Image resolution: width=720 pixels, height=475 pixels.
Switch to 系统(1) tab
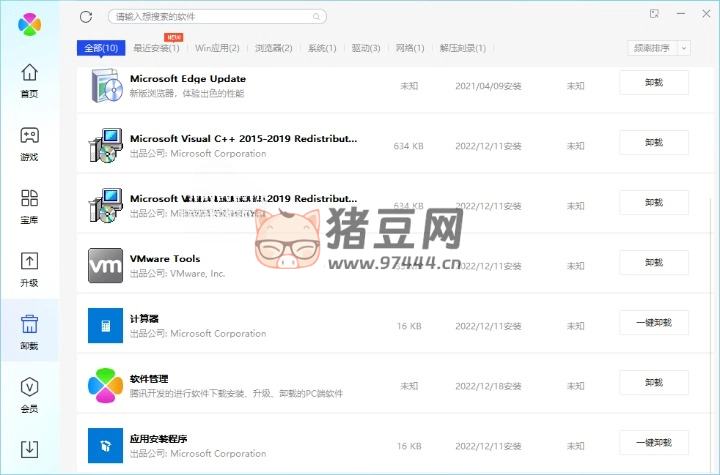(322, 48)
